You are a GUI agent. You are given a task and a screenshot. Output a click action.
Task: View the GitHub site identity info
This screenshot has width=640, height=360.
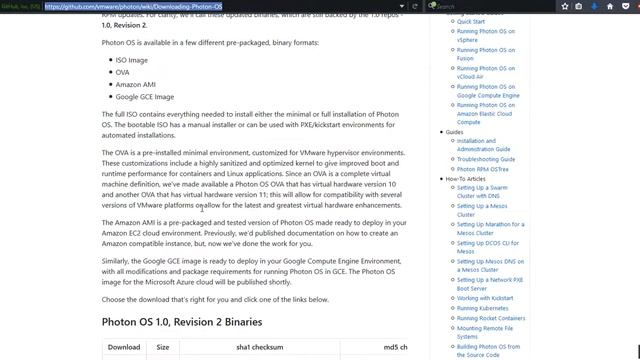point(21,6)
